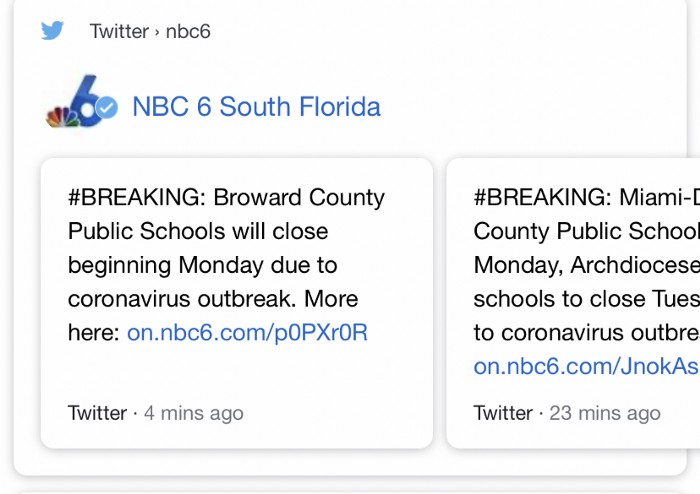This screenshot has height=494, width=700.
Task: Open the NBC 6 South Florida profile link
Action: 256,107
